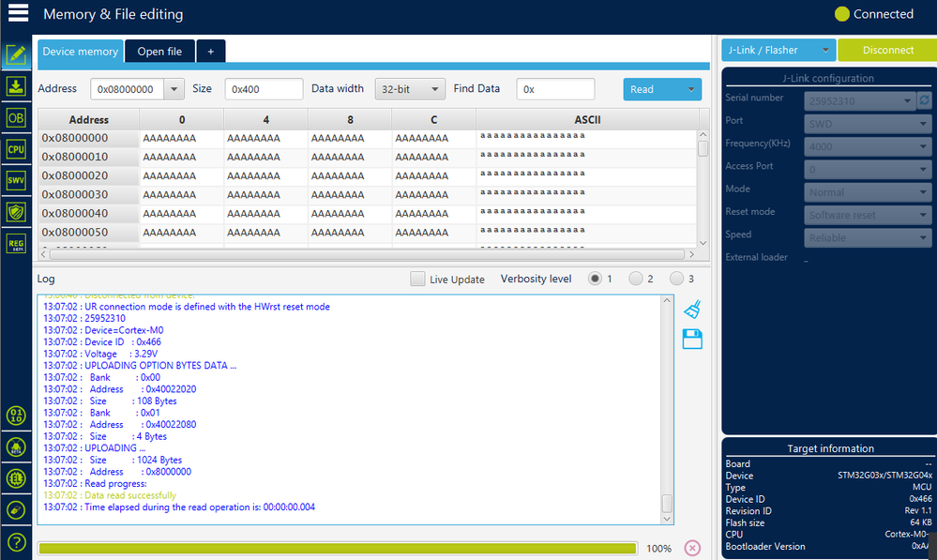Open Erasing & Programming download icon
Viewport: 937px width, 560px height.
tap(16, 86)
